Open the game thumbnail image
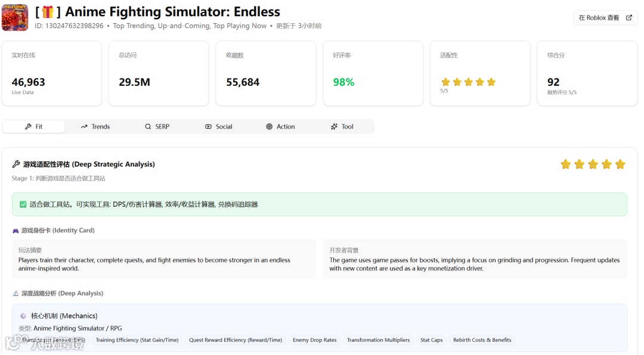Image resolution: width=644 pixels, height=355 pixels. point(15,18)
